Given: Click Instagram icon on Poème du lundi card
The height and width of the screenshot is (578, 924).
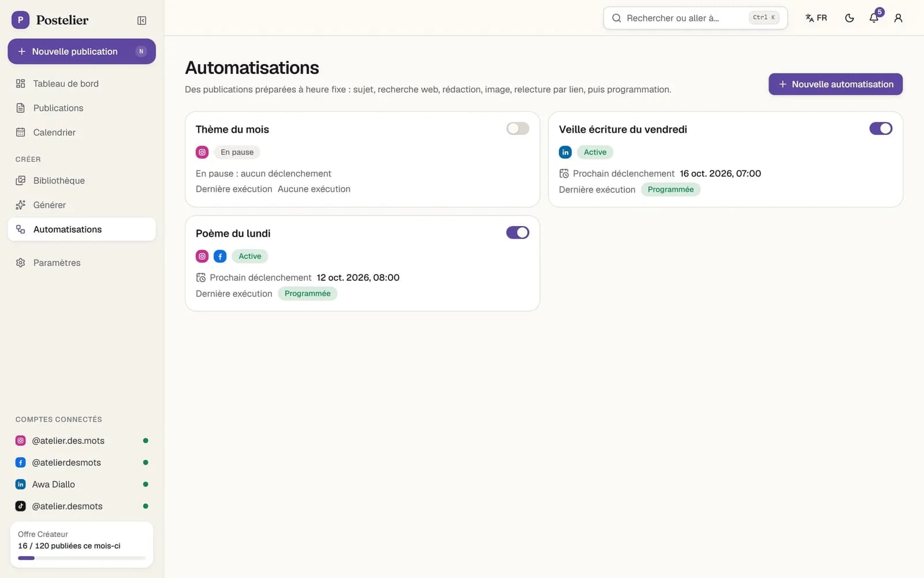Looking at the screenshot, I should pyautogui.click(x=202, y=256).
